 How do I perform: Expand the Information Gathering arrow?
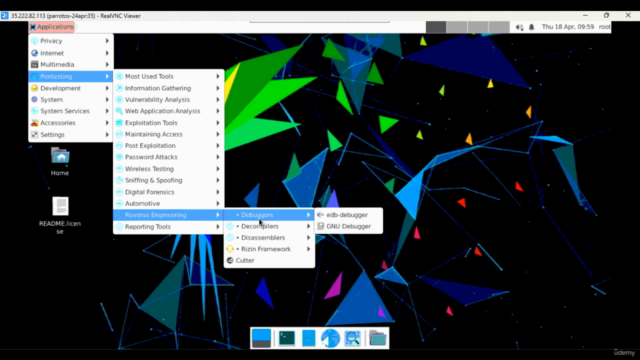coord(218,88)
